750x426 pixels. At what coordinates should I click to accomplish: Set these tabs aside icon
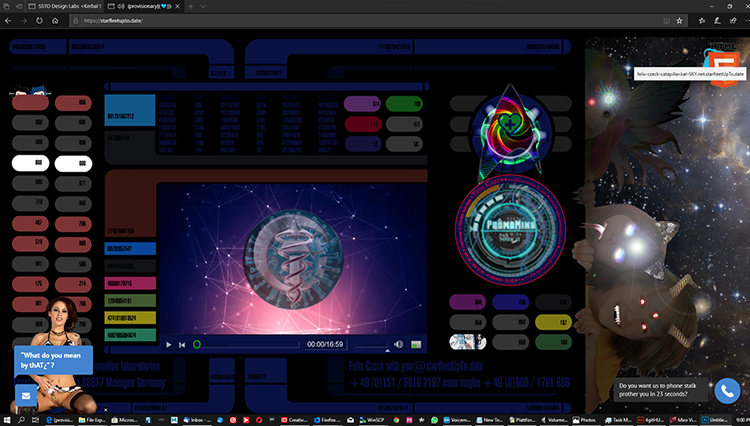pos(19,6)
